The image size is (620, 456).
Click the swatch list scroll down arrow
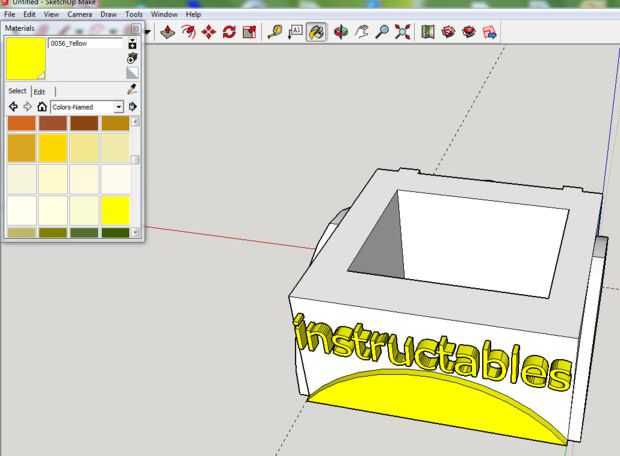135,232
